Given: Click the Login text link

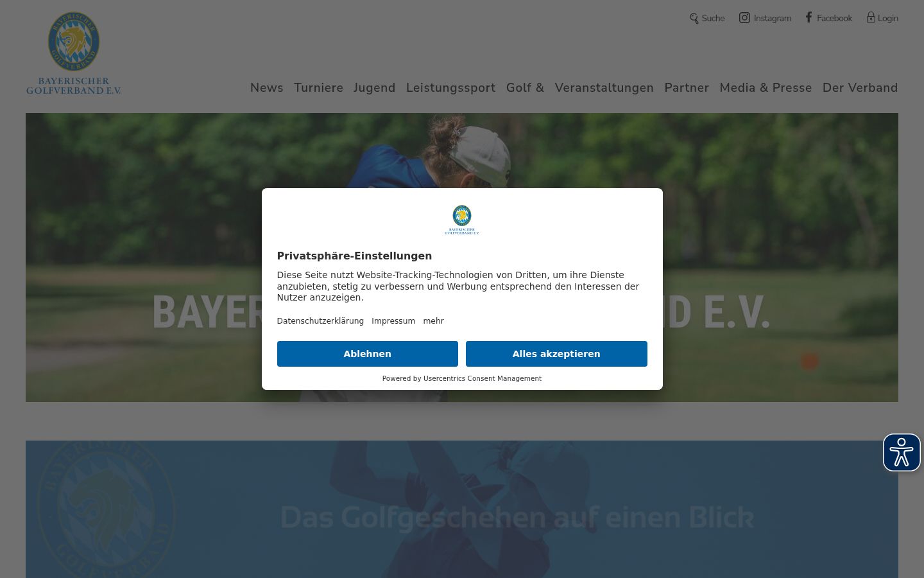Looking at the screenshot, I should pyautogui.click(x=888, y=19).
